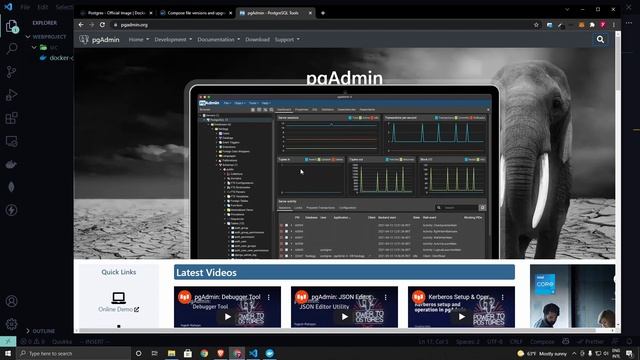Screen dimensions: 640x360
Task: Play the pgAdmin: JSON Editor video
Action: pos(344,316)
